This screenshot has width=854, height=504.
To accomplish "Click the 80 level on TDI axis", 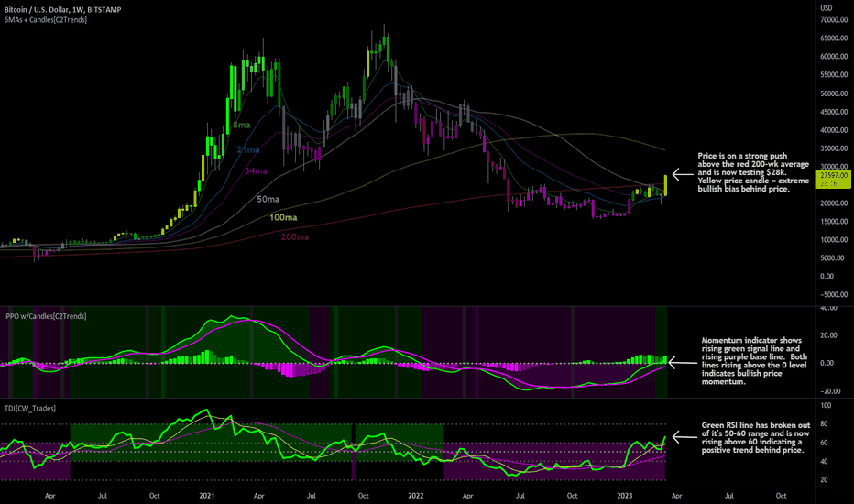I will click(824, 424).
